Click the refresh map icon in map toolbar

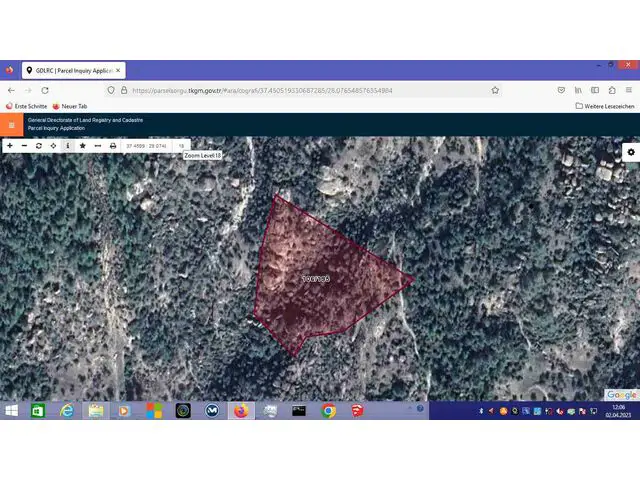click(x=38, y=146)
